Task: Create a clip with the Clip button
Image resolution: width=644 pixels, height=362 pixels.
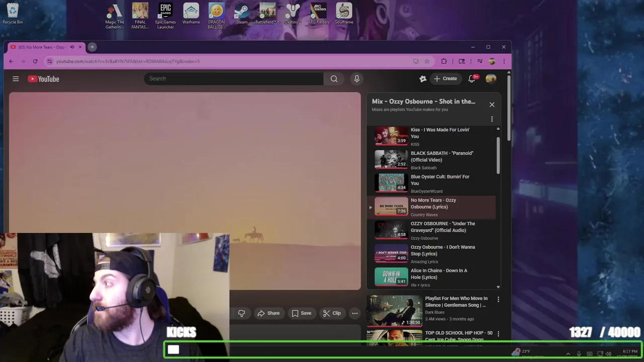Action: click(332, 313)
